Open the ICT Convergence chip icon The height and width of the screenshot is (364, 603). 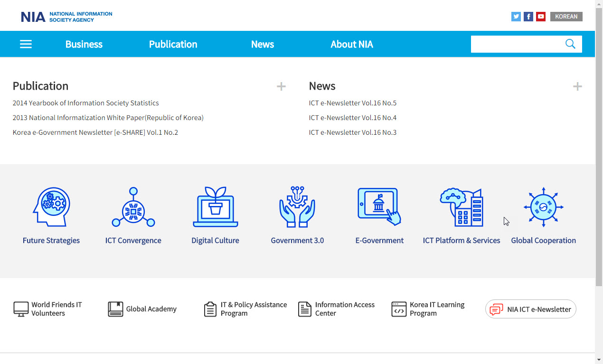133,207
